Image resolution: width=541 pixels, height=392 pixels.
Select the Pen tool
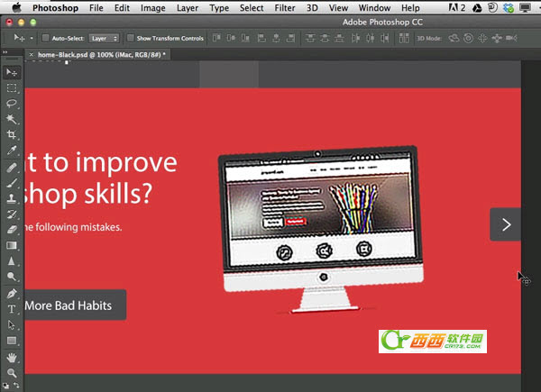coord(12,294)
